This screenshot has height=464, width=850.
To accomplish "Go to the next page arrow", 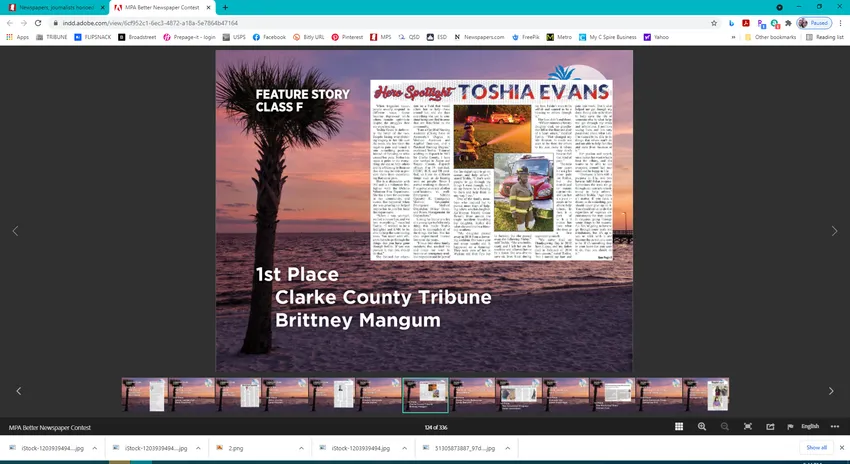I will pos(835,231).
